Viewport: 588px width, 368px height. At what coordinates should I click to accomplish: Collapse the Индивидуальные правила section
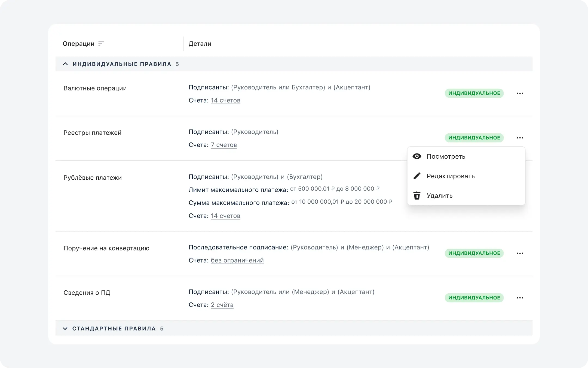[x=65, y=64]
